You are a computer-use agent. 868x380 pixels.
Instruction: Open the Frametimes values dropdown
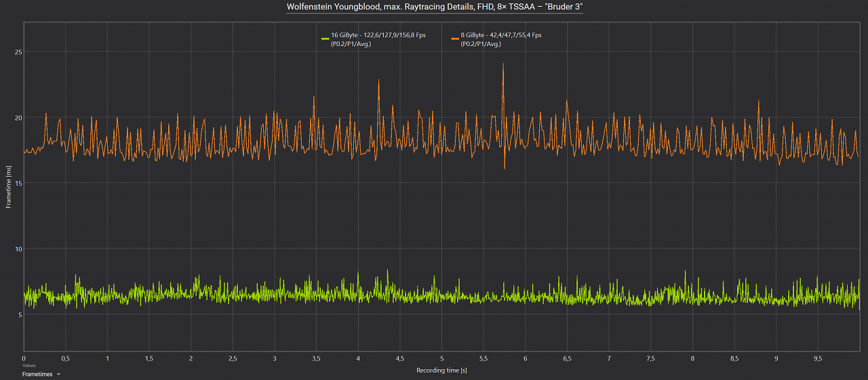41,374
